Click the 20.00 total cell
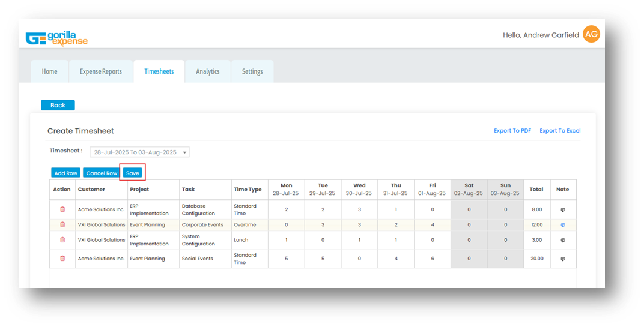 click(537, 259)
